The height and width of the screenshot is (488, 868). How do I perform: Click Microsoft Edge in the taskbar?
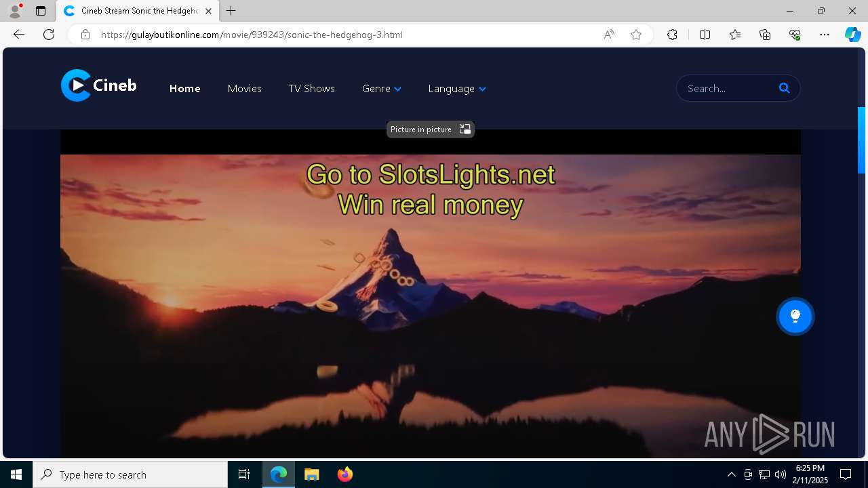coord(279,474)
